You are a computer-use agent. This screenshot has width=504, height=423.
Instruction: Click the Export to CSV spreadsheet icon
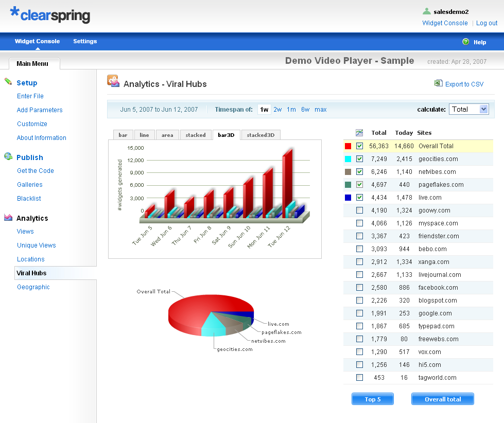click(x=438, y=83)
